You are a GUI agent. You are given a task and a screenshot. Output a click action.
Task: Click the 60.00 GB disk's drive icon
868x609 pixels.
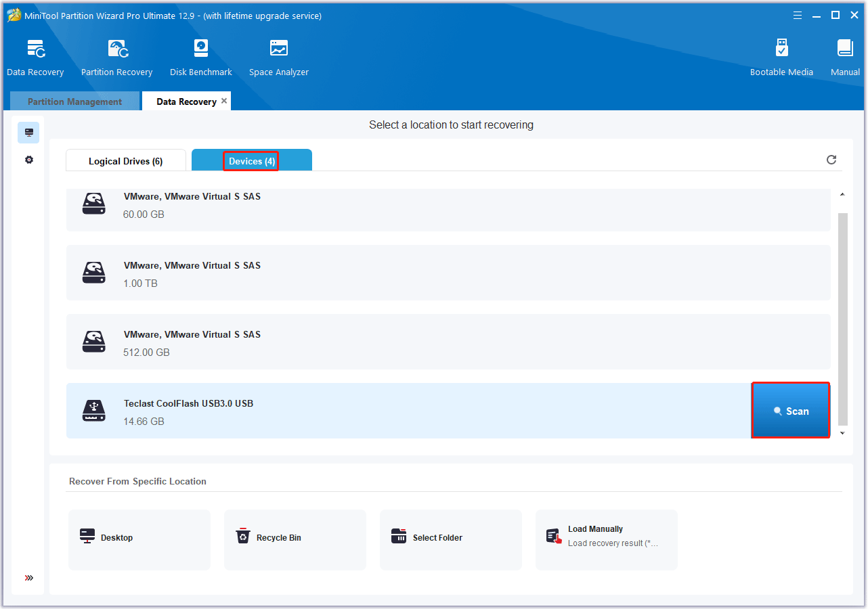(x=94, y=204)
